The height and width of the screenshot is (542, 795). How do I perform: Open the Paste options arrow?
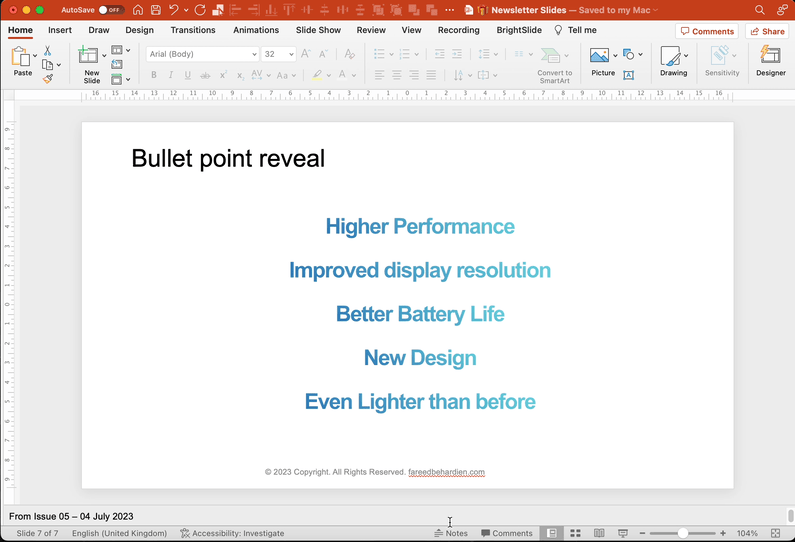[35, 56]
